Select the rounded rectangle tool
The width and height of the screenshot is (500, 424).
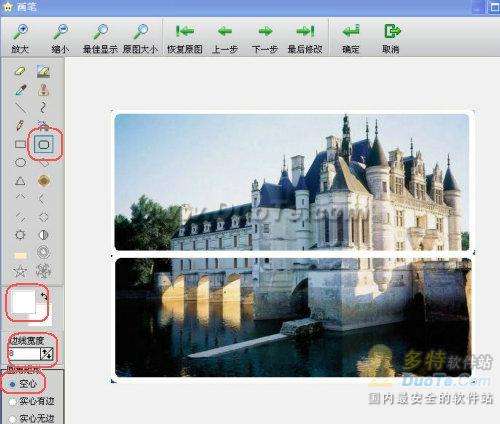point(44,145)
